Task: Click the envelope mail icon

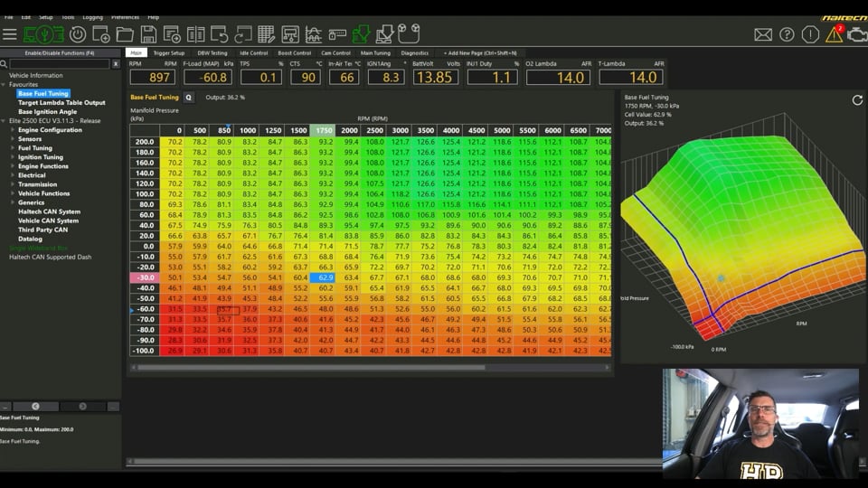Action: tap(763, 35)
